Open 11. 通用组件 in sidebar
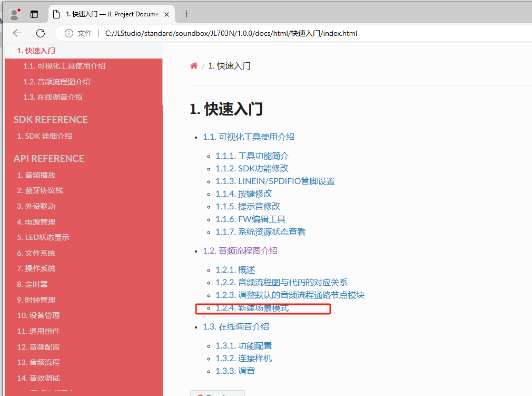Viewport: 532px width, 396px height. [38, 332]
